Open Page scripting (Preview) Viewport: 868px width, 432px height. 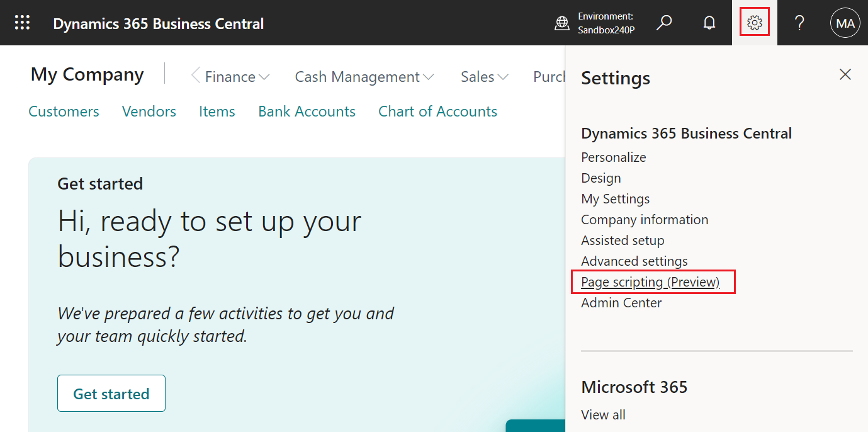click(650, 281)
